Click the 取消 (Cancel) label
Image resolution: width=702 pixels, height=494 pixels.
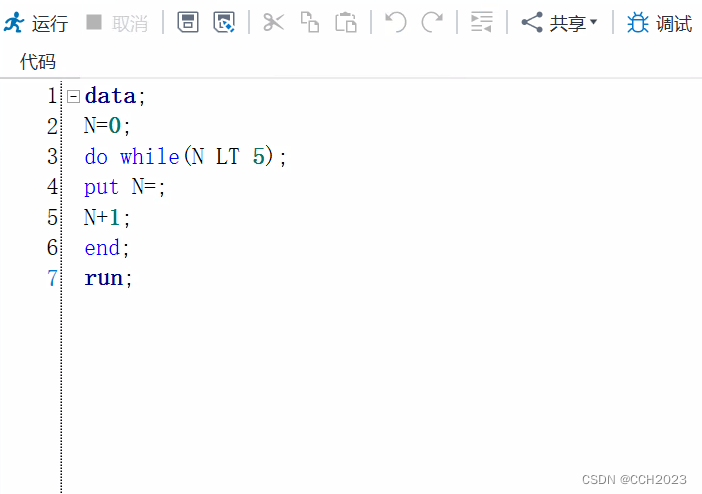coord(130,23)
